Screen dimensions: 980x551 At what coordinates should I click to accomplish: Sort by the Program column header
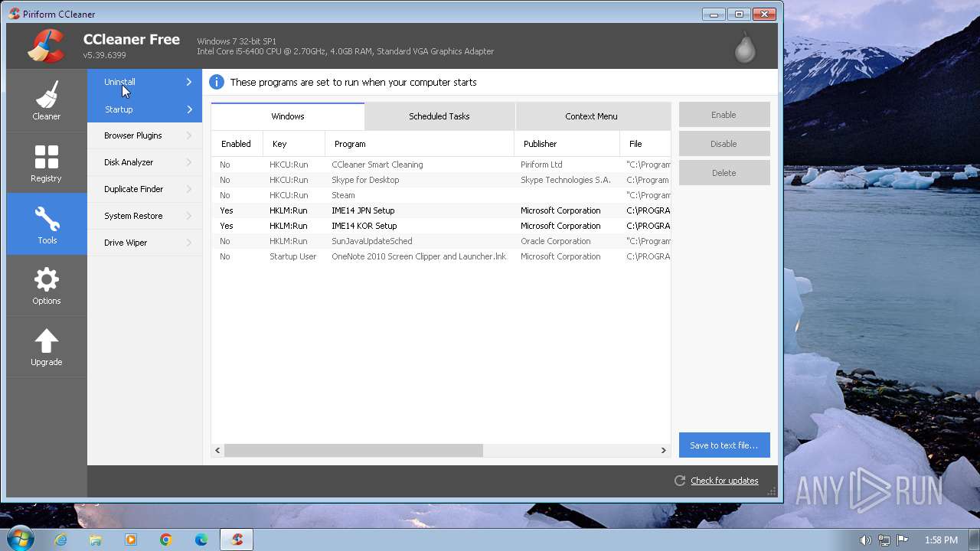click(420, 144)
